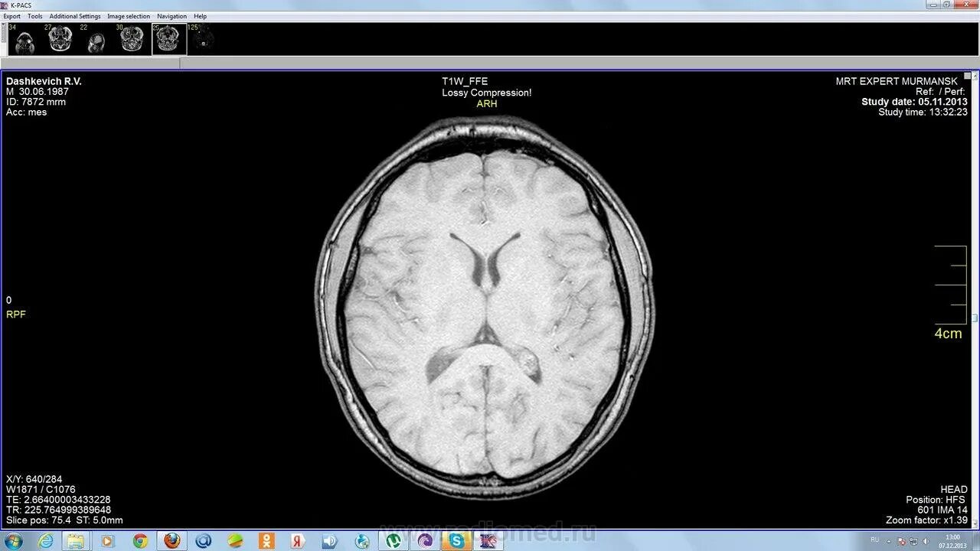The width and height of the screenshot is (980, 551).
Task: Click the K-PACS title bar app icon
Action: pyautogui.click(x=5, y=5)
